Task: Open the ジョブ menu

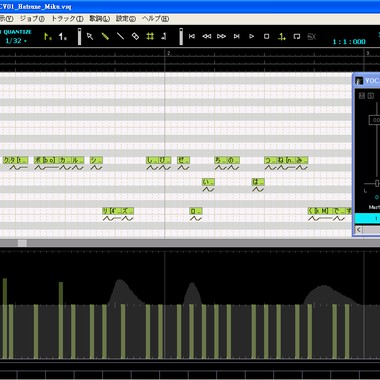Action: coord(32,19)
